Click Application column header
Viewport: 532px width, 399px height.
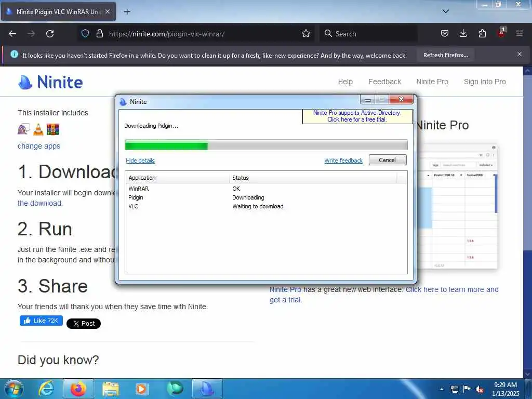(177, 178)
